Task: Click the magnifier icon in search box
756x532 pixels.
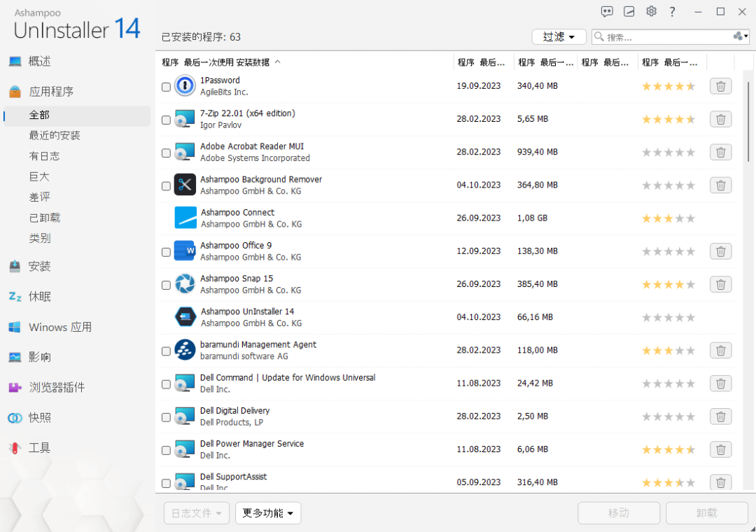Action: coord(598,36)
